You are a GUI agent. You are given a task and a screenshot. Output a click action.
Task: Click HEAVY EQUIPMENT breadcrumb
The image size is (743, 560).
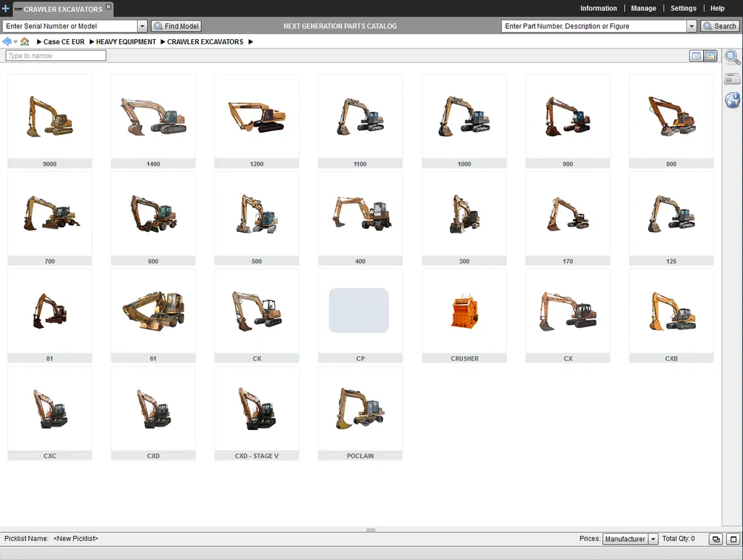(126, 41)
